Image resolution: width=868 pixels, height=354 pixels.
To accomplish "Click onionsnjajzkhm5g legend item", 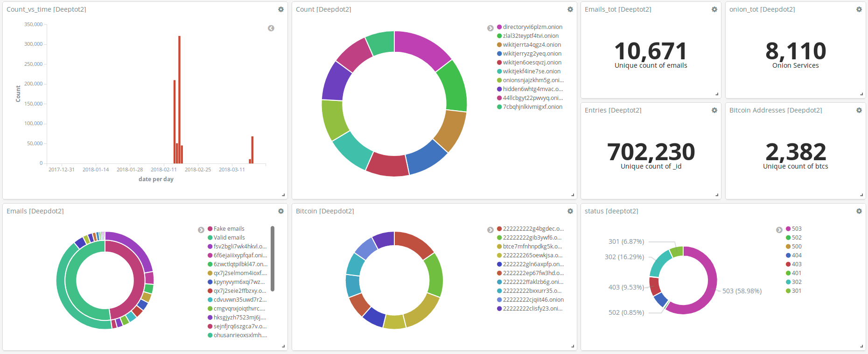I will click(x=531, y=80).
